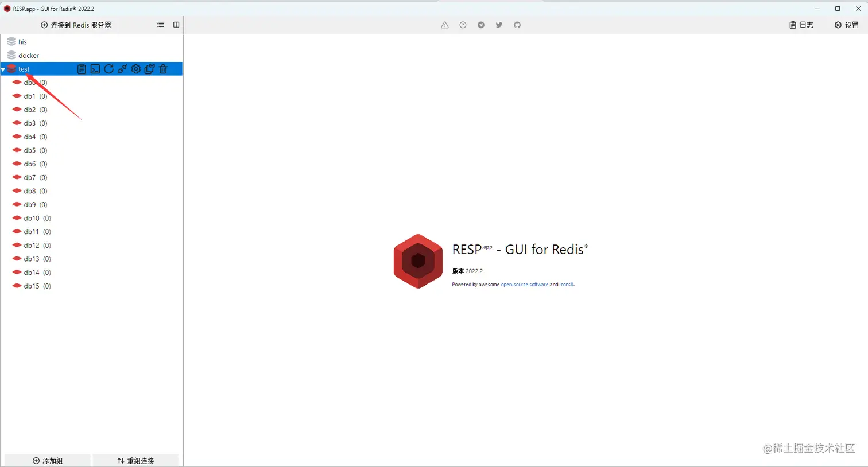868x467 pixels.
Task: Open console for test connection
Action: [95, 69]
